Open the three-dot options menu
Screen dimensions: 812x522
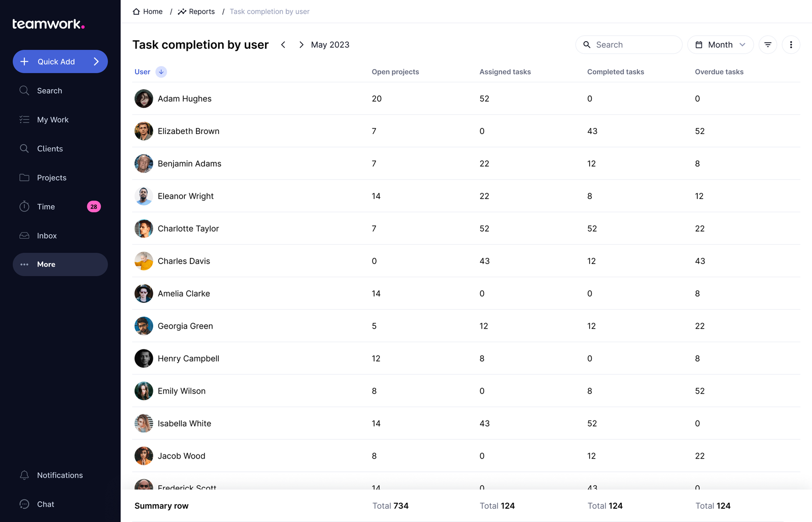coord(791,45)
